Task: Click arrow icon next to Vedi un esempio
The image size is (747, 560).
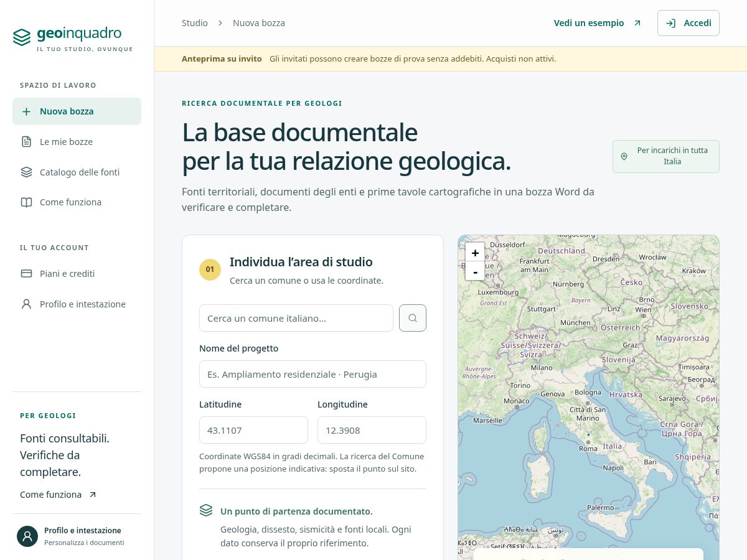Action: pos(637,23)
